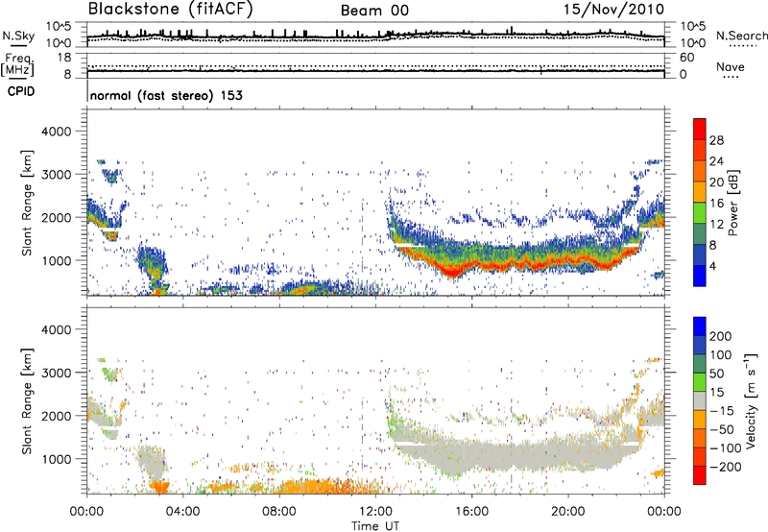This screenshot has height=532, width=768.
Task: Click the red backscatter band near 16:00 in power plot
Action: click(x=472, y=265)
